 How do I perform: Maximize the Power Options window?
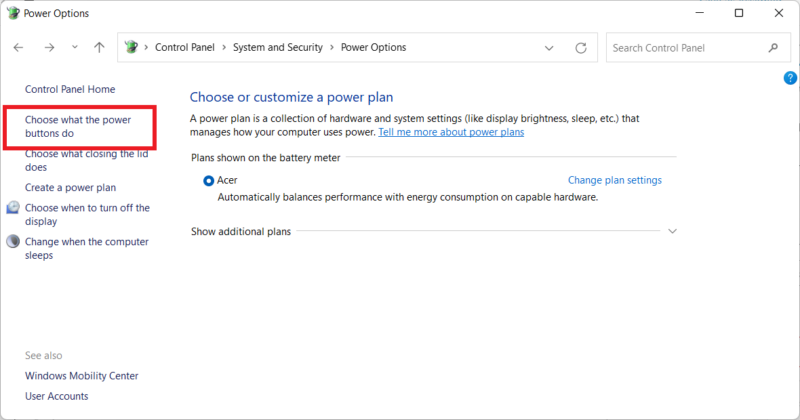[739, 13]
